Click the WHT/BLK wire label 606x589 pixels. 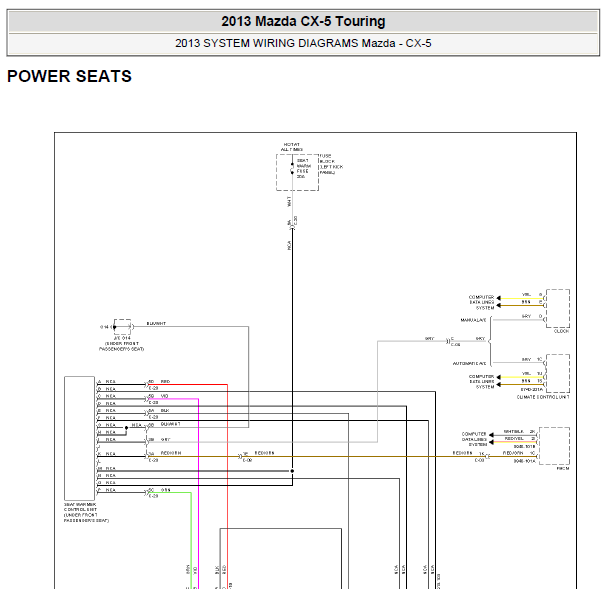[513, 431]
